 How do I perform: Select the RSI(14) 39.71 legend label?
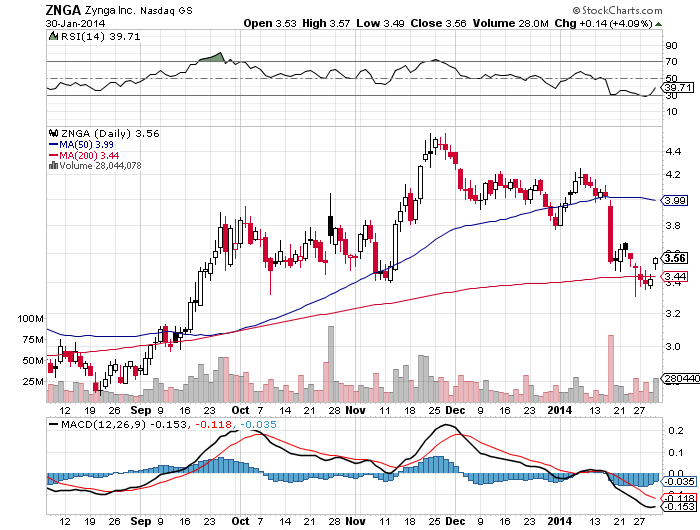point(100,36)
